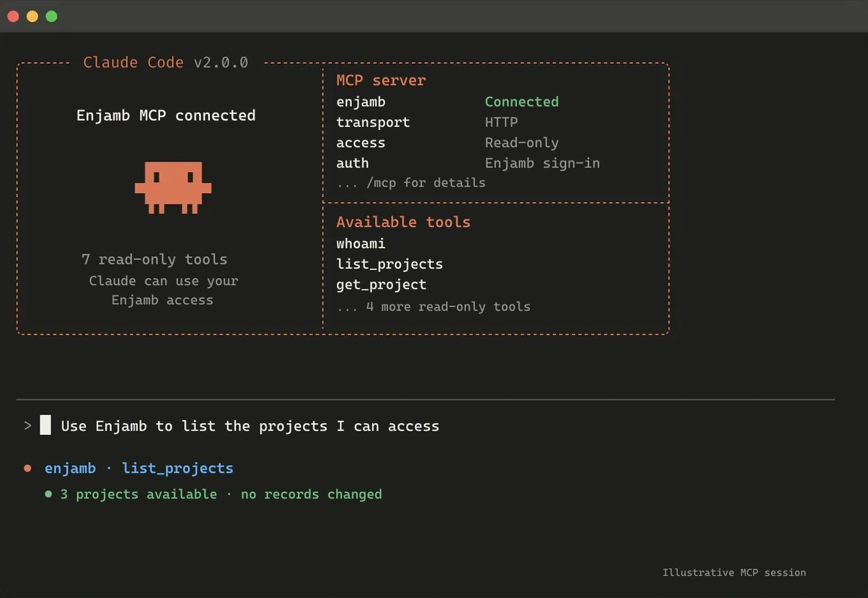Click blue 'list_projects' in the tool call line
Image resolution: width=868 pixels, height=598 pixels.
(x=178, y=469)
